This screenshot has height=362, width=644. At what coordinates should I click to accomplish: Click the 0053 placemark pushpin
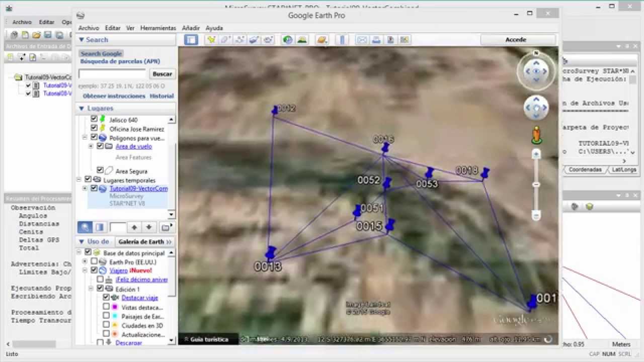tap(429, 173)
